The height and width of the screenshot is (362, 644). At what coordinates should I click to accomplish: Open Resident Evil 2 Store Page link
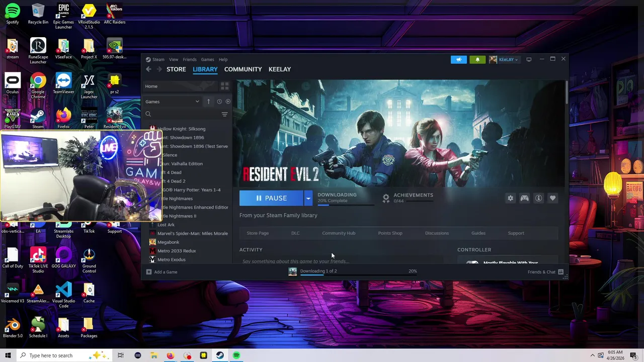[x=258, y=233]
